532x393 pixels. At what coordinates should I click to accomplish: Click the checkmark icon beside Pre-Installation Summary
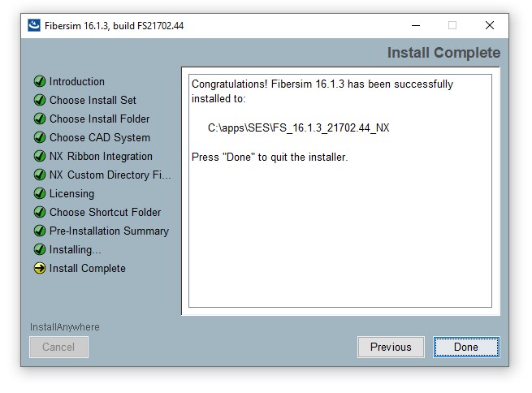40,231
